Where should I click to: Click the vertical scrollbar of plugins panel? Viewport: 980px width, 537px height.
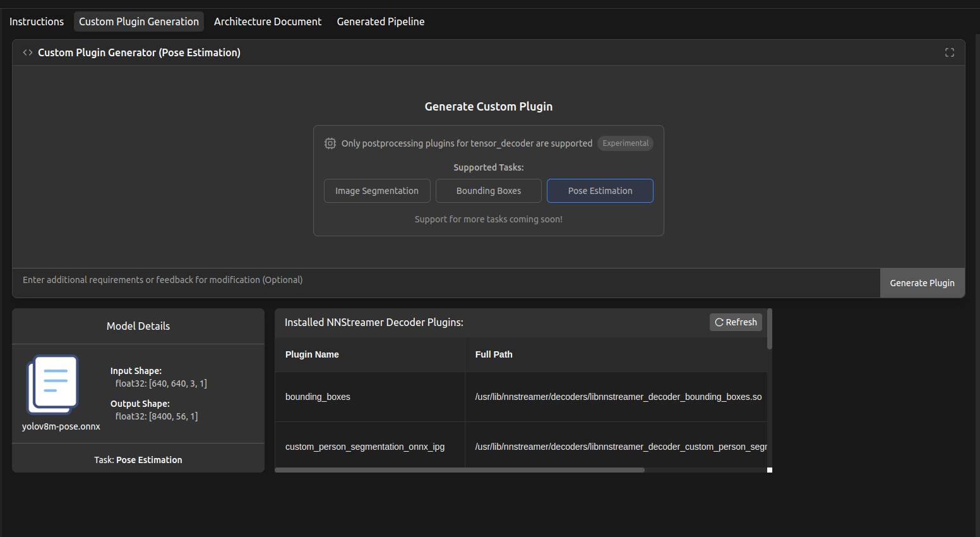(x=770, y=329)
